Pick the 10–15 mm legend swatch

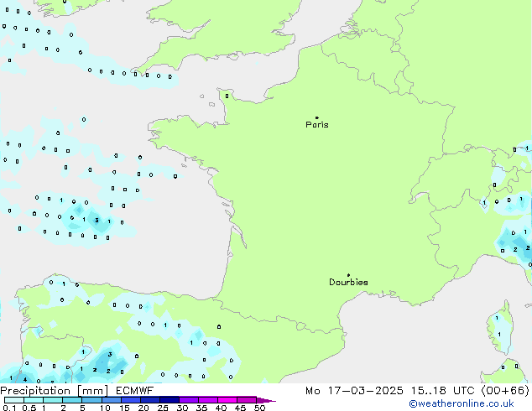point(111,400)
